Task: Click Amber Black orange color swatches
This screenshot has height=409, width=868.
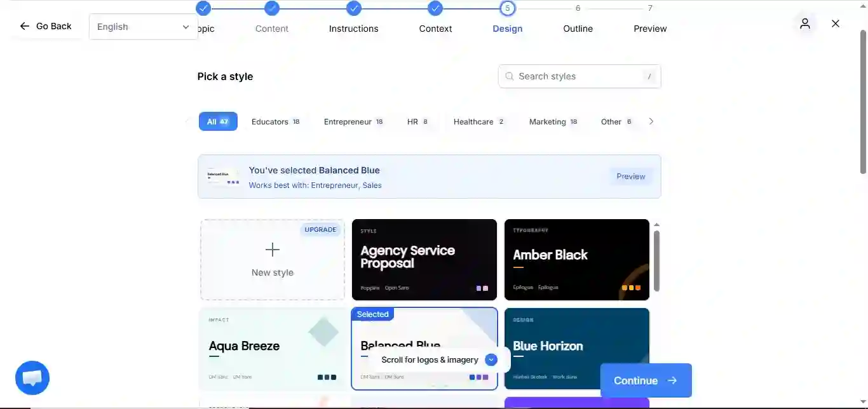Action: 632,288
